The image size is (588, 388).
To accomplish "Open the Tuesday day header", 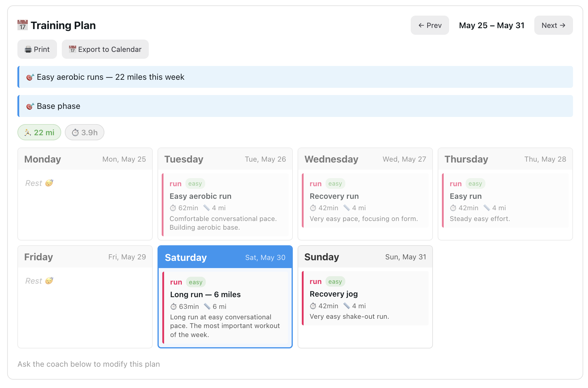I will tap(225, 159).
